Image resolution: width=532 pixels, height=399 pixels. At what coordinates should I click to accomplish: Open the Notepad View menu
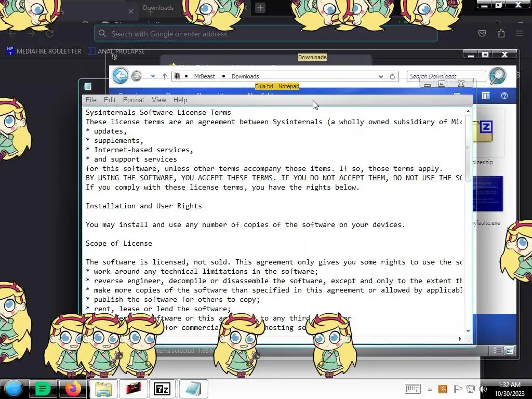[x=159, y=100]
